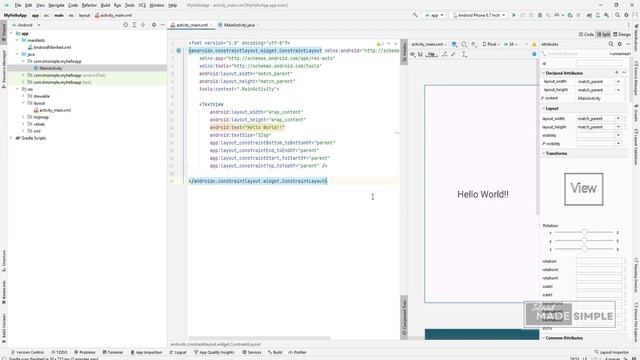Adjust rotation x slider

[584, 232]
